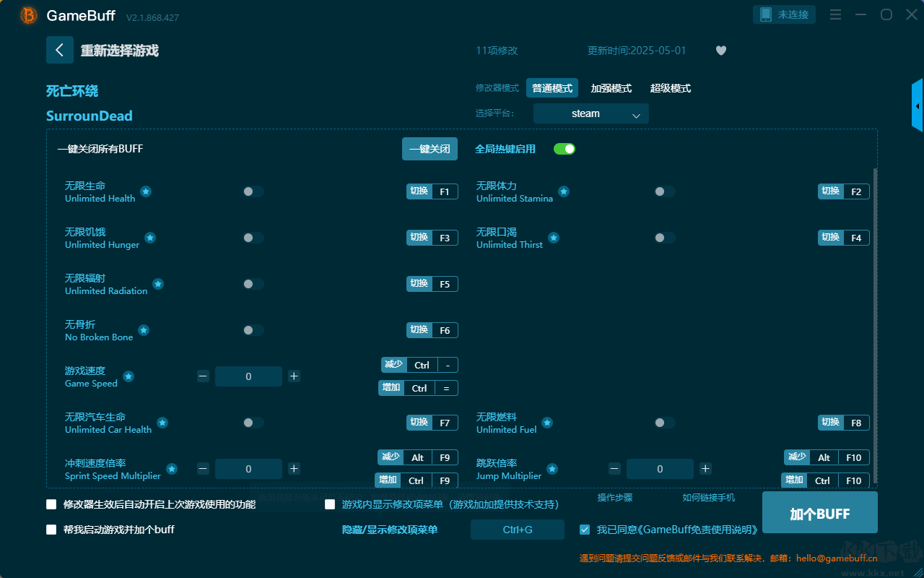Click star icon next to Unlimited Thirst
The height and width of the screenshot is (578, 924).
[554, 238]
